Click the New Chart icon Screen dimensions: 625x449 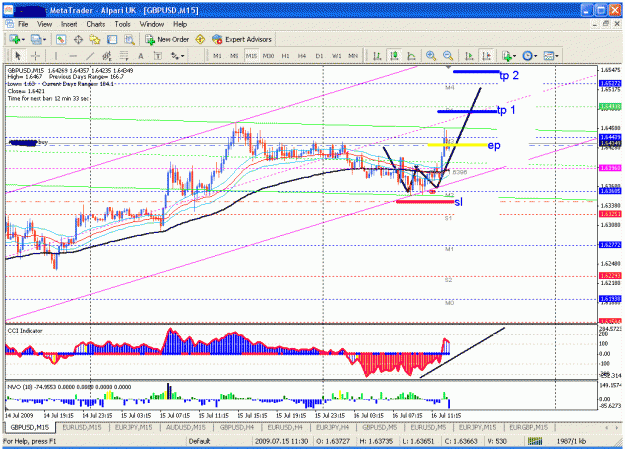(x=15, y=39)
